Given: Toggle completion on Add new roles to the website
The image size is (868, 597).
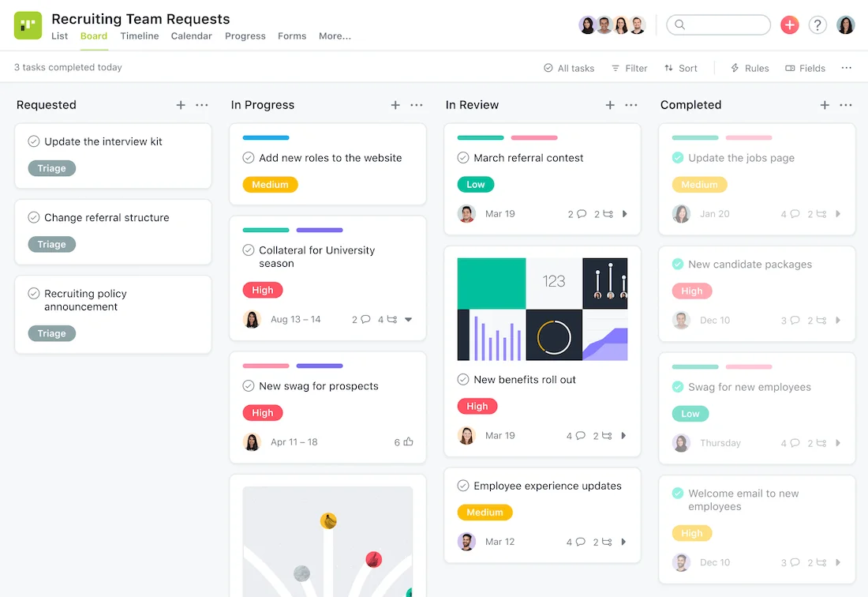Looking at the screenshot, I should [246, 157].
